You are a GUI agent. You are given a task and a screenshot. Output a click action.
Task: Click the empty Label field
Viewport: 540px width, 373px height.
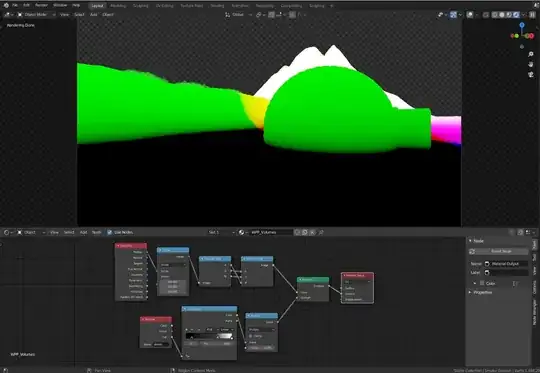(x=506, y=272)
